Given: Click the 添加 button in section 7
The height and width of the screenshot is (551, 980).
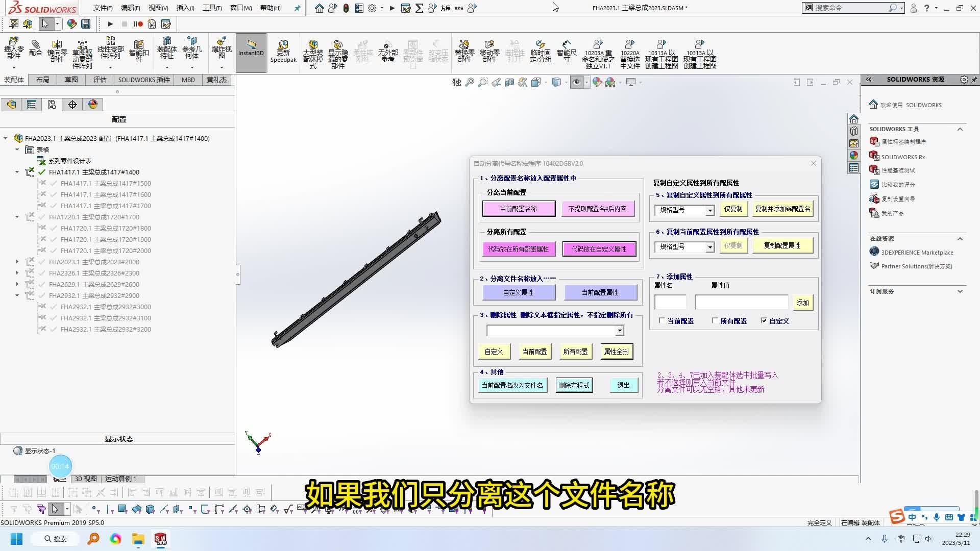Looking at the screenshot, I should [x=802, y=303].
